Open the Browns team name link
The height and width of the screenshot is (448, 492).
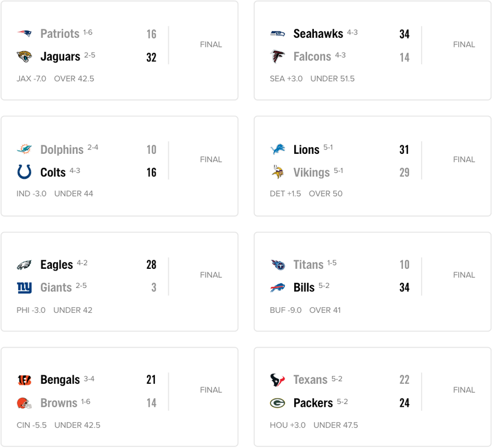pyautogui.click(x=59, y=403)
